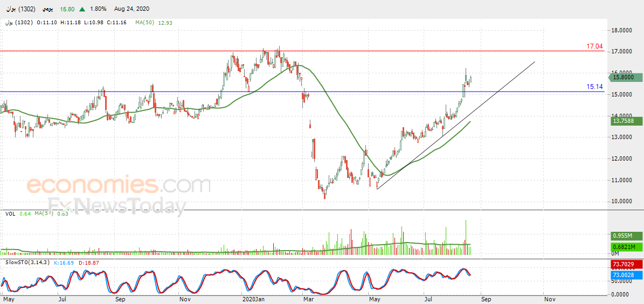The width and height of the screenshot is (644, 304).
Task: Click the 17.04 resistance level label
Action: pos(594,46)
